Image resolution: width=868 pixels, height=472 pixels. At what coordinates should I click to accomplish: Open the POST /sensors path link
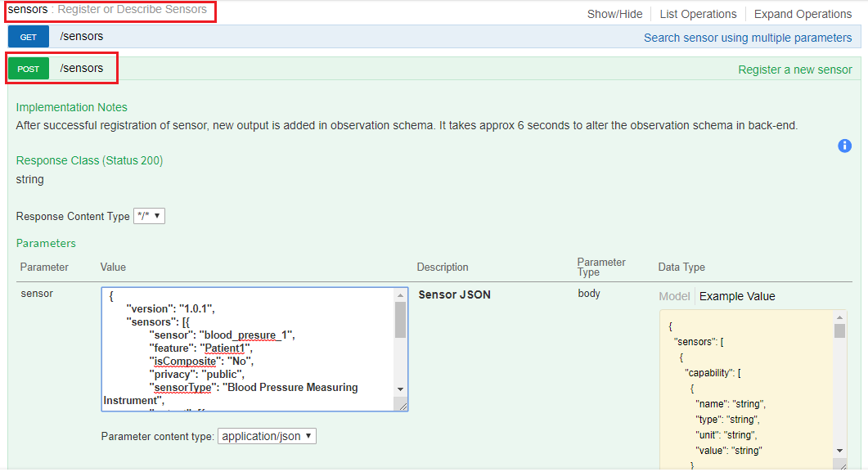coord(81,68)
